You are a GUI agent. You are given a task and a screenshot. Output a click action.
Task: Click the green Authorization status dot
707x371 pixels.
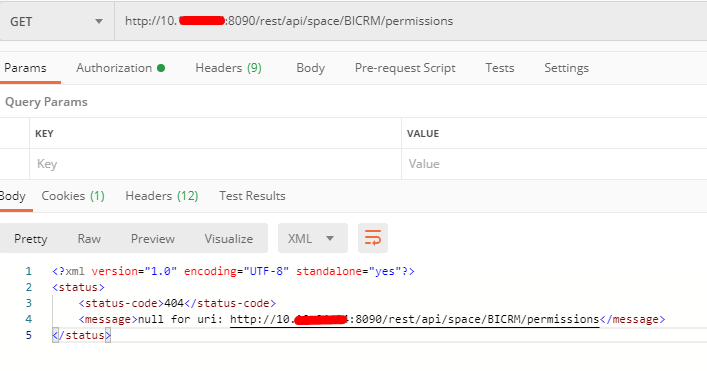pyautogui.click(x=161, y=68)
